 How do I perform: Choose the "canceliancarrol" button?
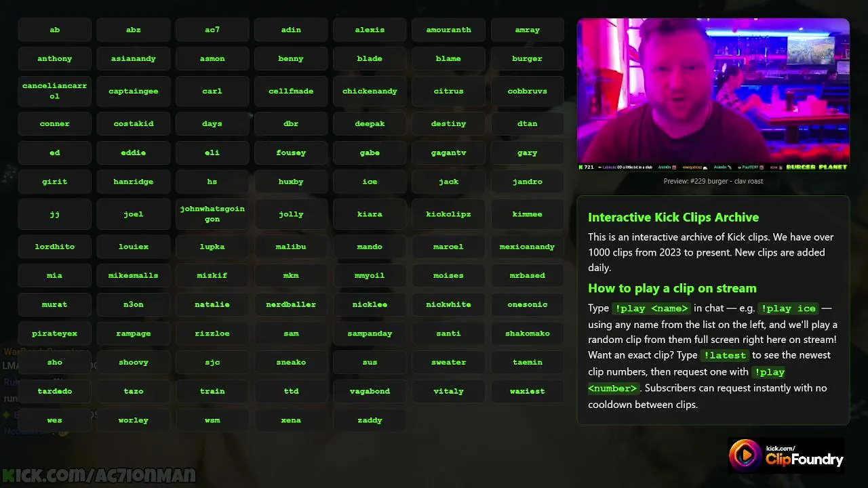pos(55,91)
